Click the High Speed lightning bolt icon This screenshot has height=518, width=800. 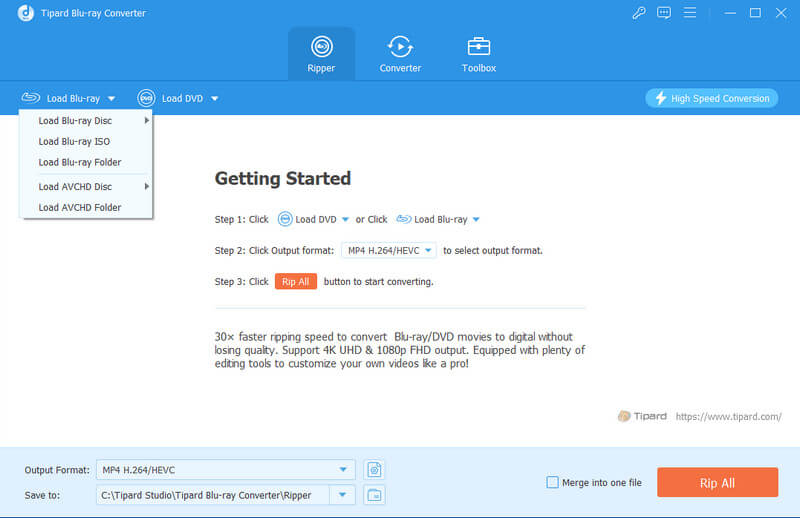tap(661, 98)
